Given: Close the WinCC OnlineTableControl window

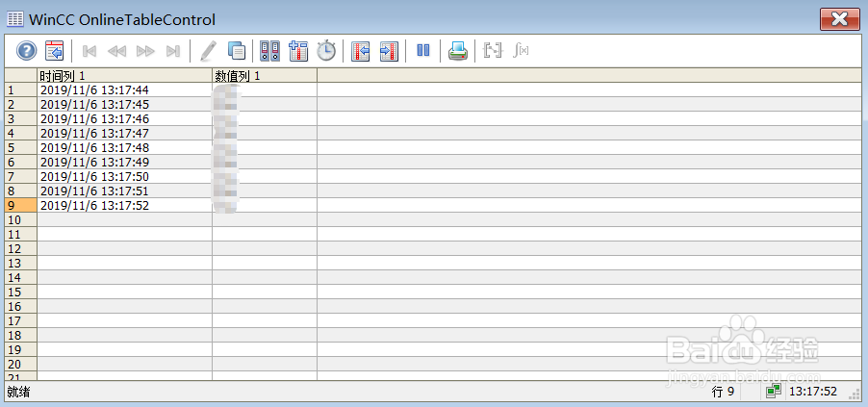Looking at the screenshot, I should 840,20.
